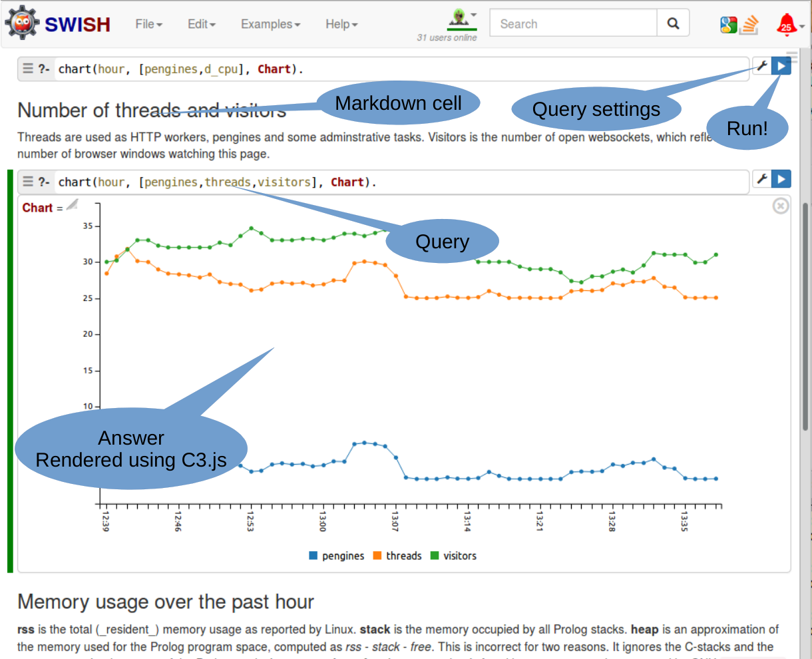Image resolution: width=812 pixels, height=659 pixels.
Task: Click the "20" y-axis label
Action: [88, 334]
